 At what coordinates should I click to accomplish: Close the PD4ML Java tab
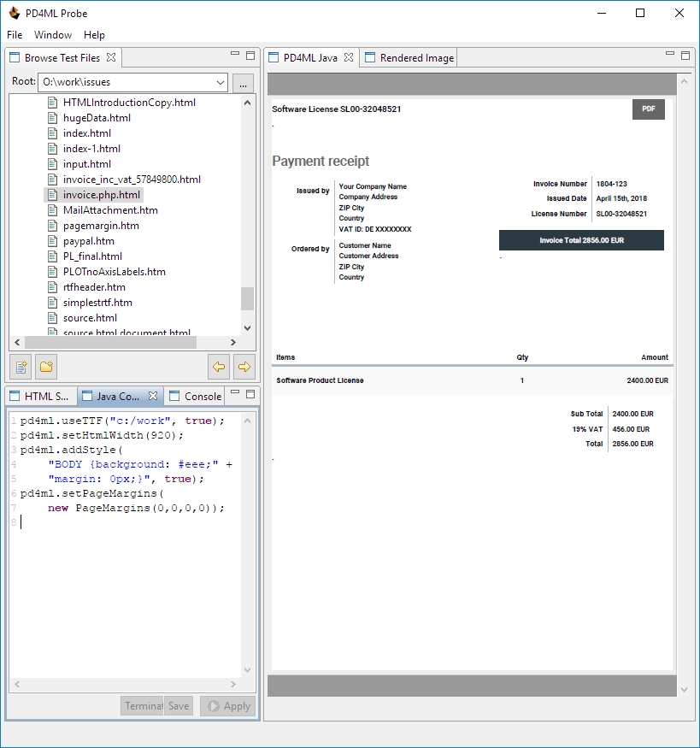point(348,58)
